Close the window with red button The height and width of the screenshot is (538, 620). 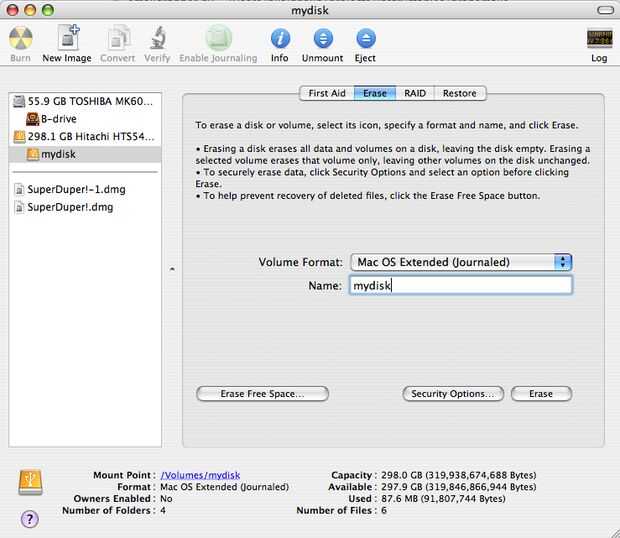(13, 10)
